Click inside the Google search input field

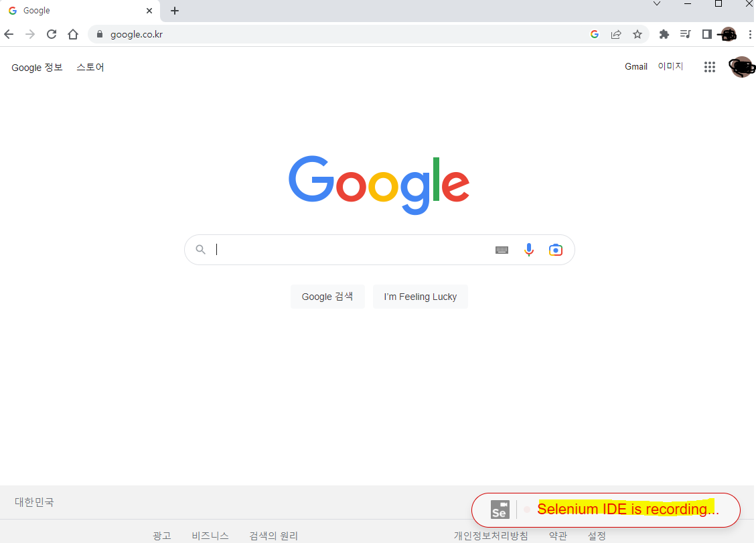click(335, 249)
